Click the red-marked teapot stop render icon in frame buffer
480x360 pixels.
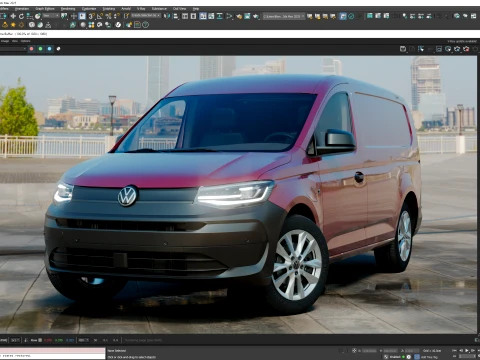point(466,49)
